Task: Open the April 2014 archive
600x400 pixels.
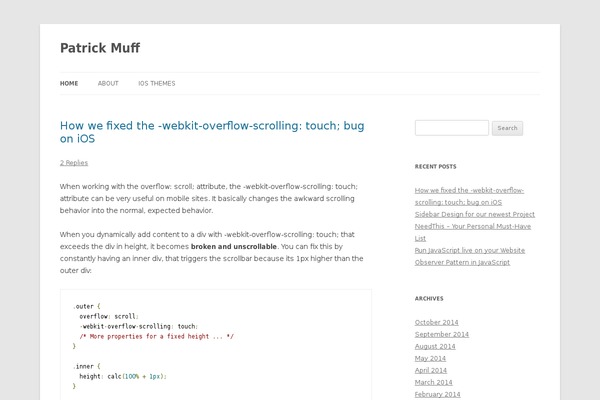Action: (431, 370)
